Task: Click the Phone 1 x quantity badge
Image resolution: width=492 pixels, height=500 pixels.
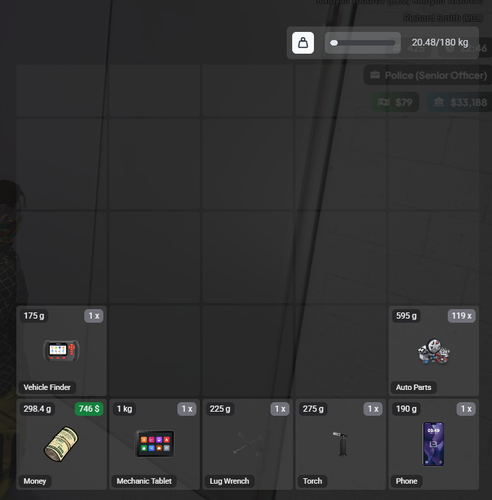Action: [466, 409]
